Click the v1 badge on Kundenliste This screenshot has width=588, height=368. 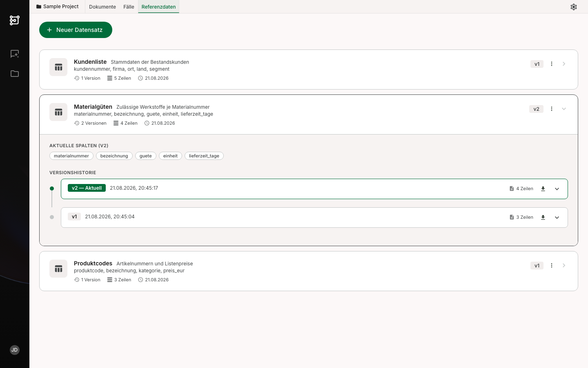(537, 64)
